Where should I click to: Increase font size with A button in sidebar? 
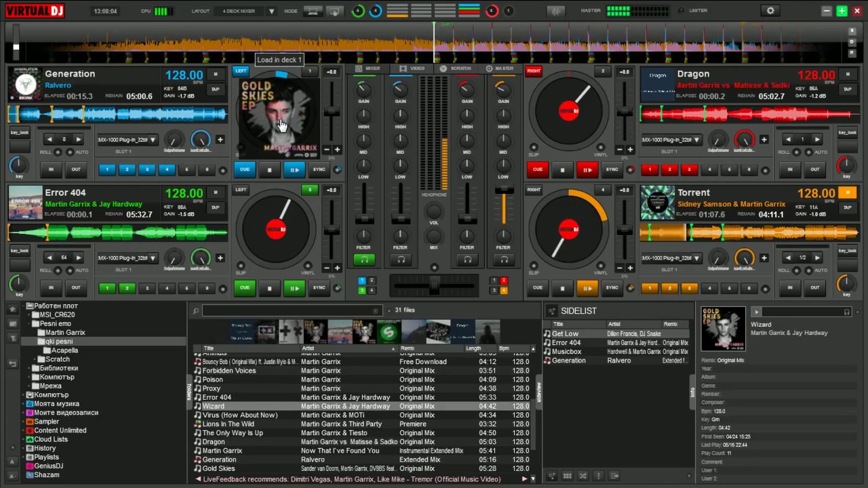12,462
